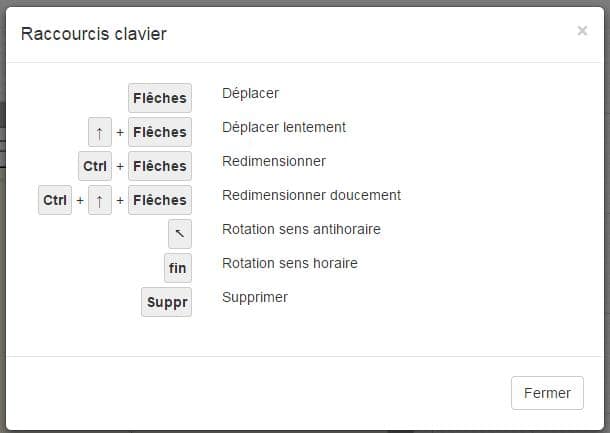Click the up-arrow key in Redimensionner doucement row
The image size is (610, 433).
(x=100, y=200)
